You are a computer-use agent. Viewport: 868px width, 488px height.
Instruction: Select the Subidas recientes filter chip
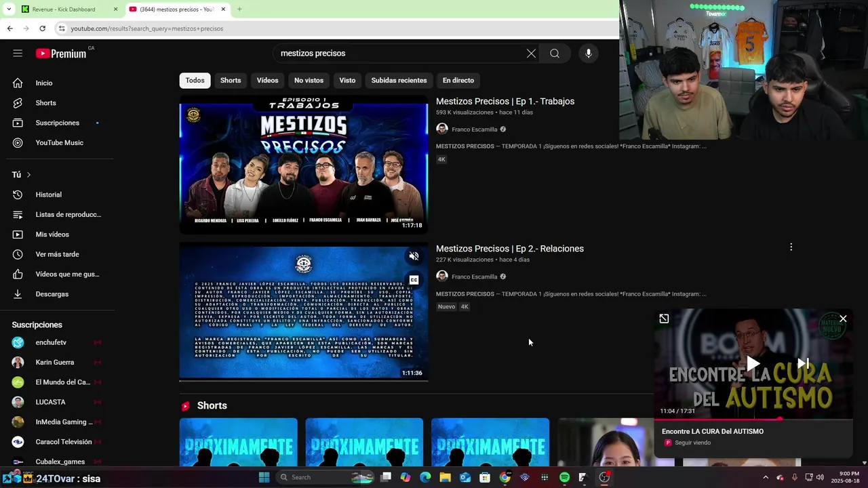pyautogui.click(x=399, y=80)
